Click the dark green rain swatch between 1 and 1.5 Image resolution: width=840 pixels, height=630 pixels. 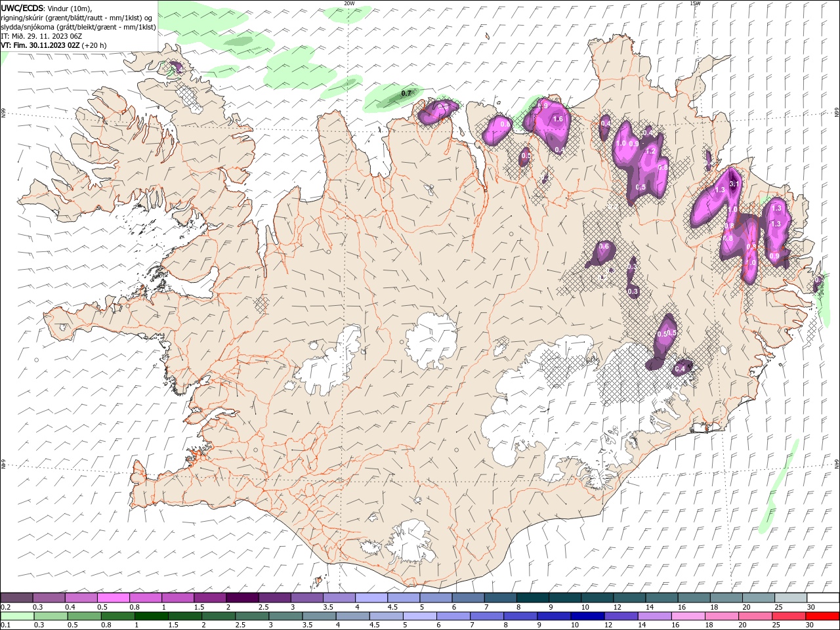point(152,616)
